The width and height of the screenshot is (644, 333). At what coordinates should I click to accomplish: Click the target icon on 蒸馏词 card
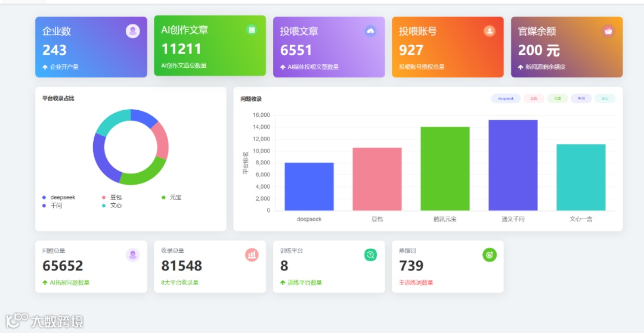490,255
